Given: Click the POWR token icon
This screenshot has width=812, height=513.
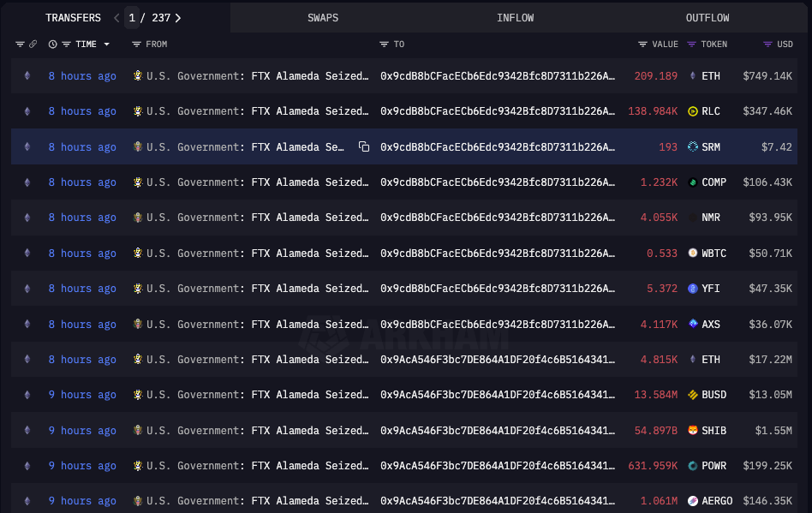Looking at the screenshot, I should click(692, 465).
